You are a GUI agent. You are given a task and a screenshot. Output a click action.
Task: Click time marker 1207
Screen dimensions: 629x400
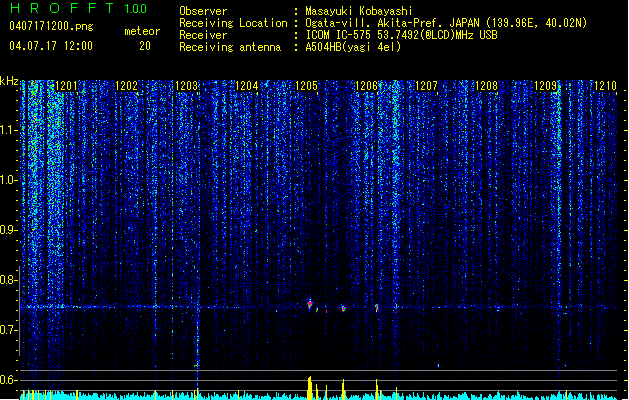426,86
